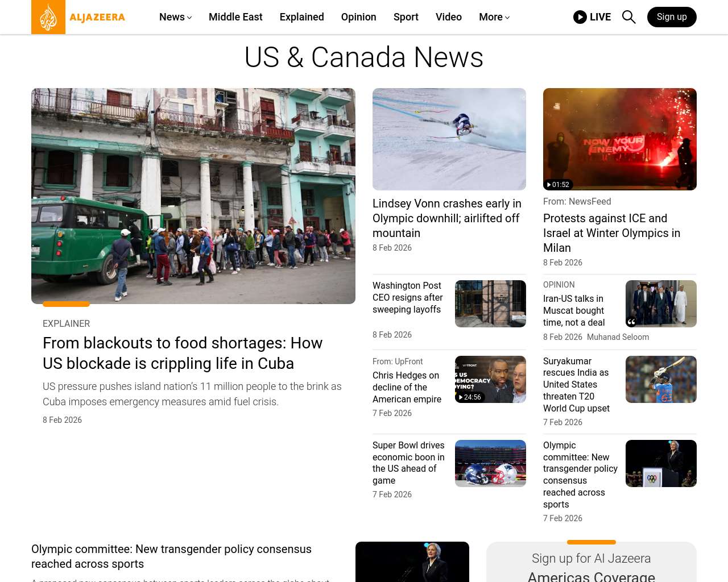Open the Middle East section
This screenshot has width=728, height=582.
(x=235, y=17)
